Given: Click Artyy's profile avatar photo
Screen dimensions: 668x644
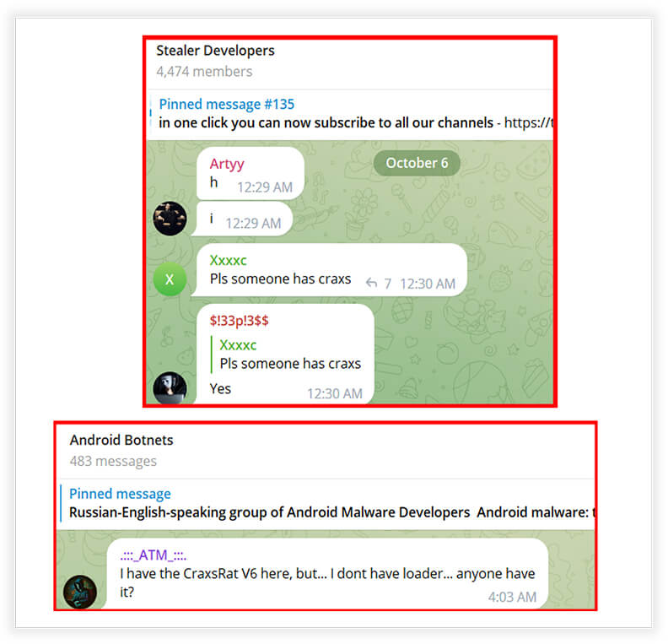Looking at the screenshot, I should pyautogui.click(x=170, y=219).
